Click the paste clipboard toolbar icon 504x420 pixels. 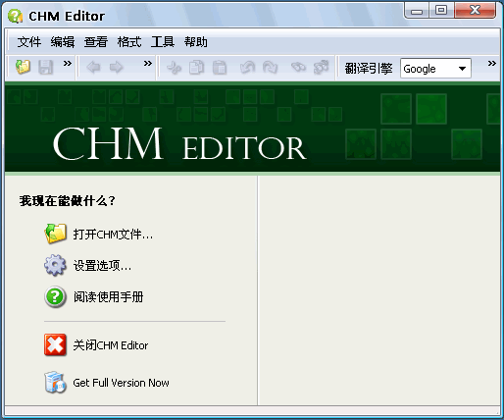pos(220,68)
